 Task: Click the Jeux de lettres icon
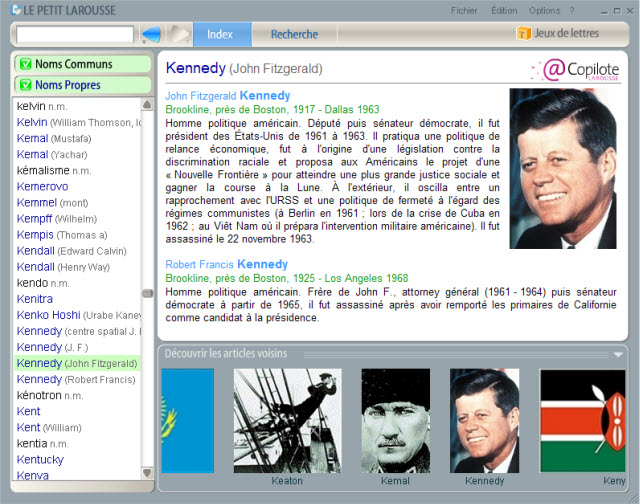click(x=523, y=34)
